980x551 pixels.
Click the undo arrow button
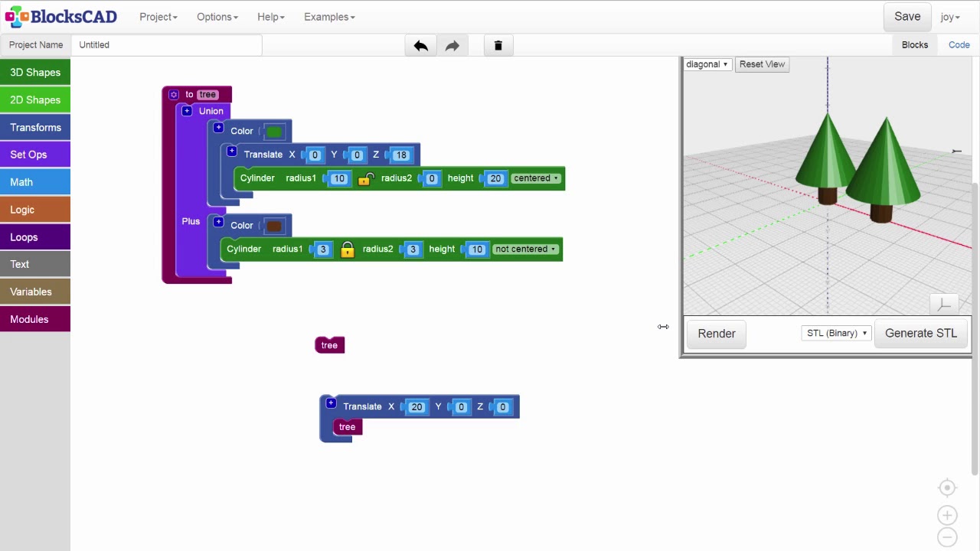tap(420, 45)
